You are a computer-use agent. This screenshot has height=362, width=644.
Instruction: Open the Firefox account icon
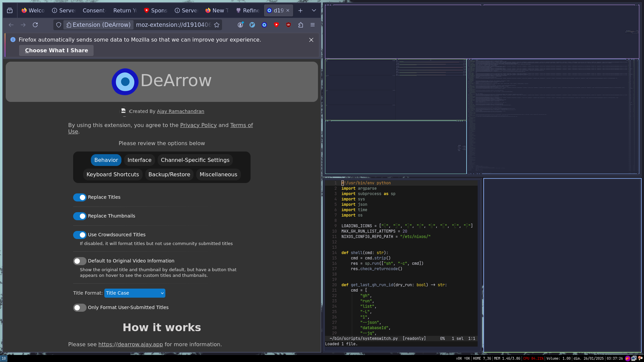point(240,25)
